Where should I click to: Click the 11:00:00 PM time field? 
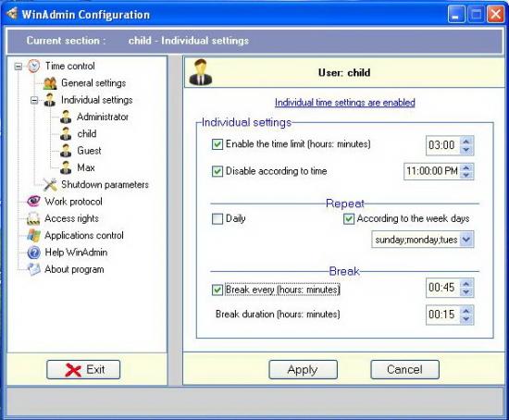coord(432,171)
